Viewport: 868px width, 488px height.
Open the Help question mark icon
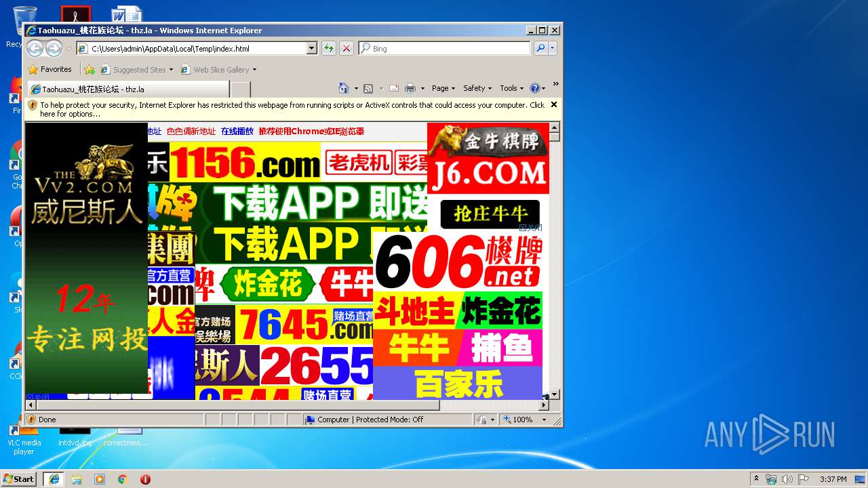(x=534, y=88)
